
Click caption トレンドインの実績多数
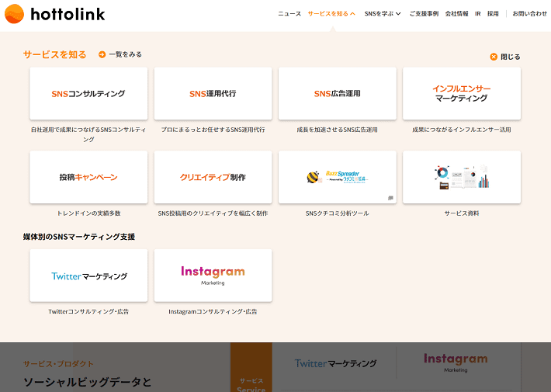[x=88, y=213]
